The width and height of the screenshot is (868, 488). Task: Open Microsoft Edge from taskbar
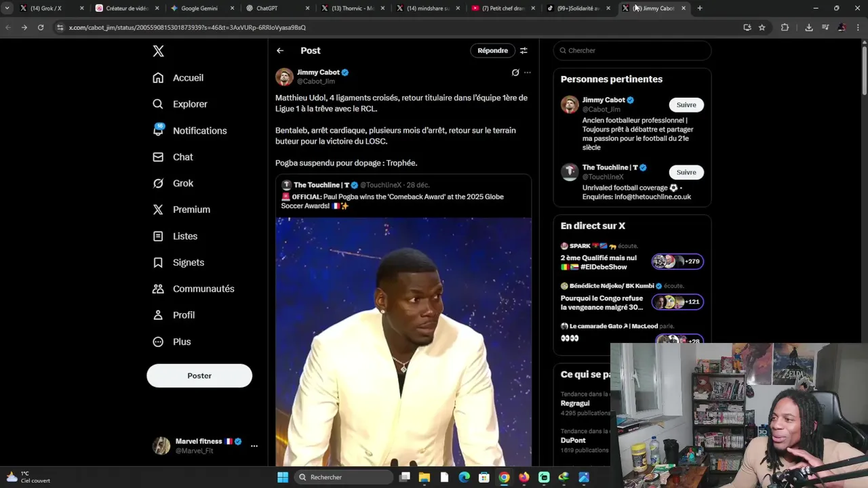465,477
